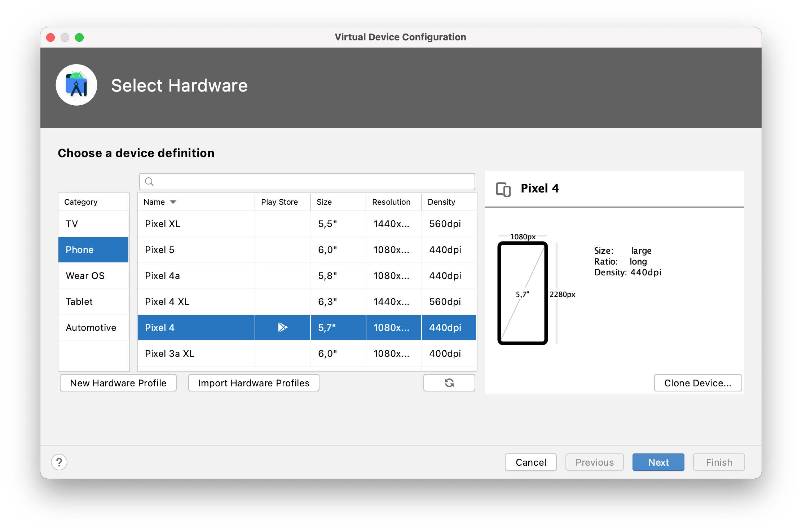The height and width of the screenshot is (532, 802).
Task: Toggle Name column sort arrow
Action: (x=173, y=202)
